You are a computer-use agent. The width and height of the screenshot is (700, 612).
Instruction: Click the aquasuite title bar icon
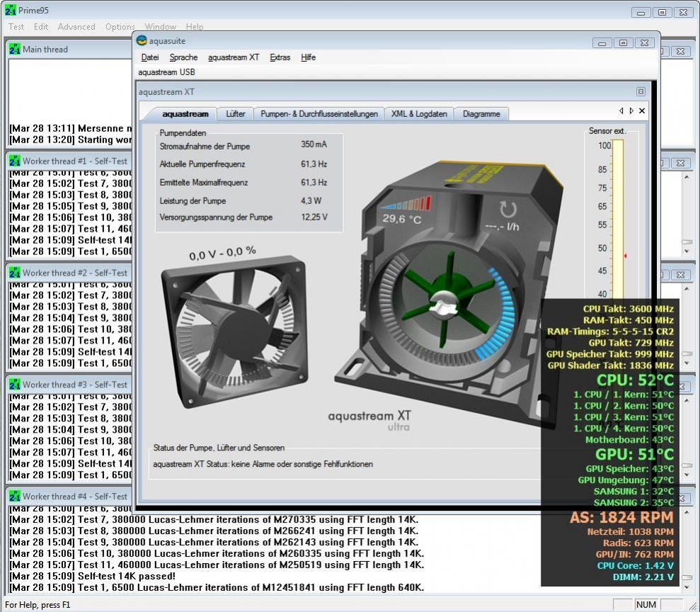tap(142, 40)
